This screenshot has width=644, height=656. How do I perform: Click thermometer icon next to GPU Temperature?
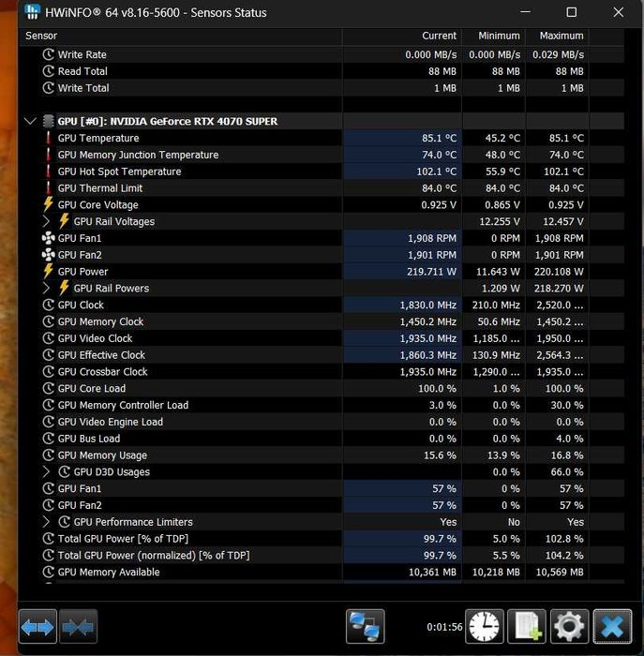tap(48, 138)
